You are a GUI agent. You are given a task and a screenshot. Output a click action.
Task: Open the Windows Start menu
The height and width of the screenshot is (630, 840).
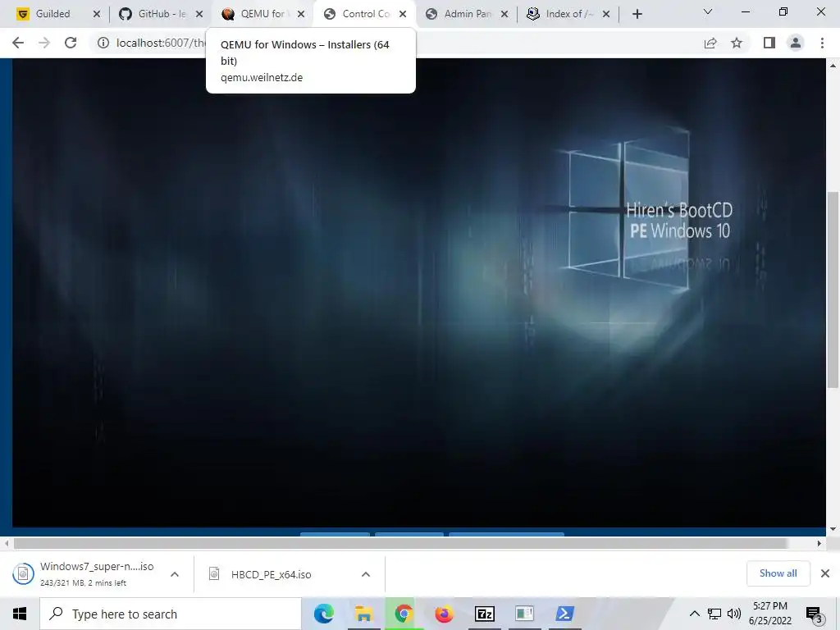(x=20, y=614)
